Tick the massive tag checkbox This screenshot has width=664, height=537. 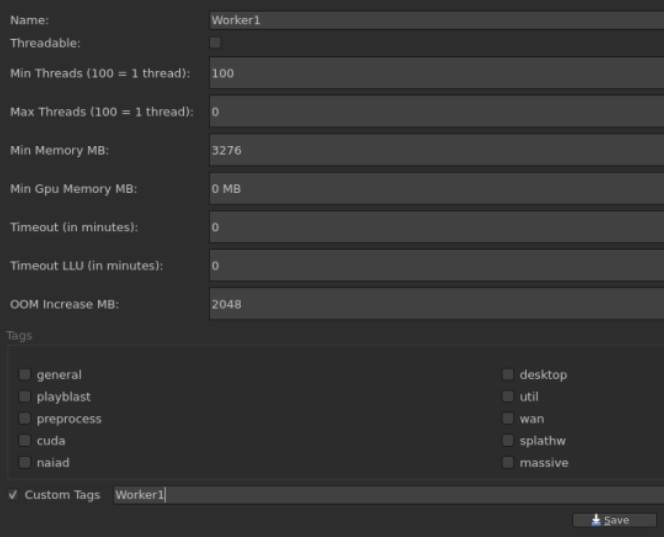(x=508, y=463)
